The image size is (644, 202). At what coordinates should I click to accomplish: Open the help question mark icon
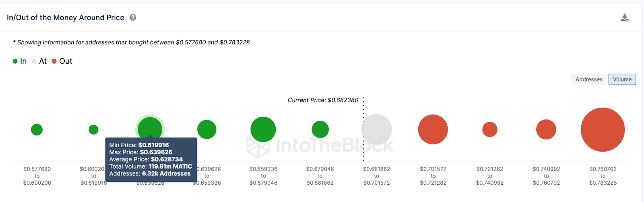133,17
